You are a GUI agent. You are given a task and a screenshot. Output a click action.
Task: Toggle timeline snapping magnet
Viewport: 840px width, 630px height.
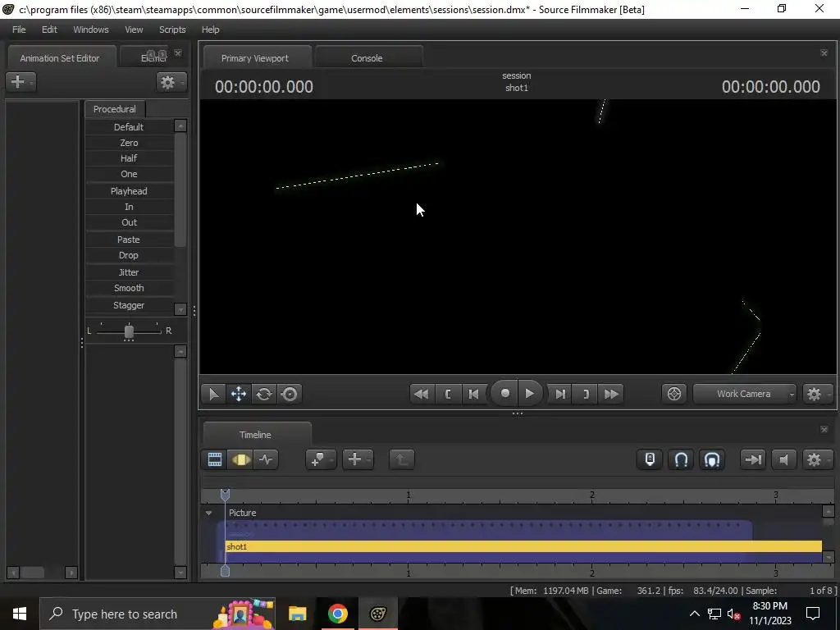tap(681, 459)
